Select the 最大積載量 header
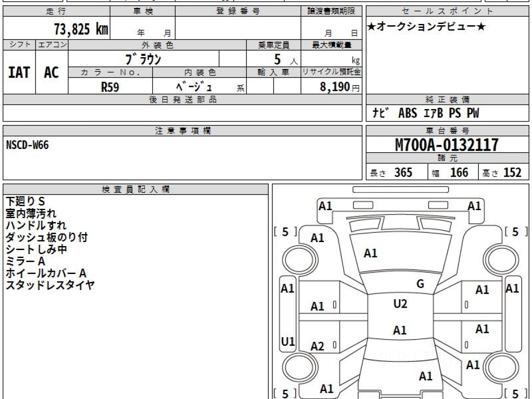The width and height of the screenshot is (532, 399). [332, 45]
